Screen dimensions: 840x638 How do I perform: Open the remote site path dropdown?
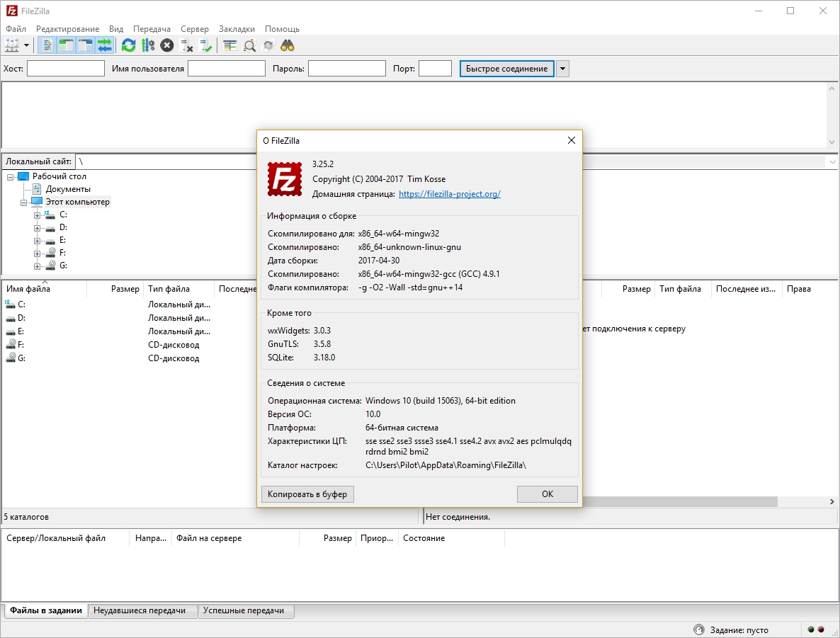tap(832, 161)
